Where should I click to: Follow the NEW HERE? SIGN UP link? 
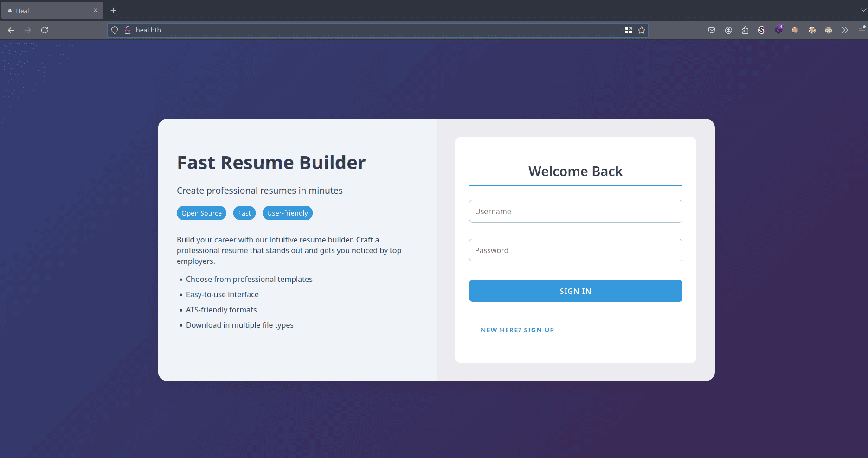click(x=517, y=330)
